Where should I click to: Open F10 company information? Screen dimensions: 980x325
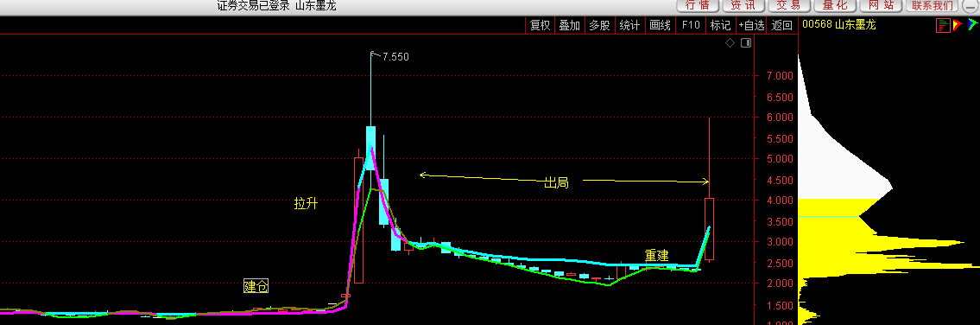[x=691, y=25]
